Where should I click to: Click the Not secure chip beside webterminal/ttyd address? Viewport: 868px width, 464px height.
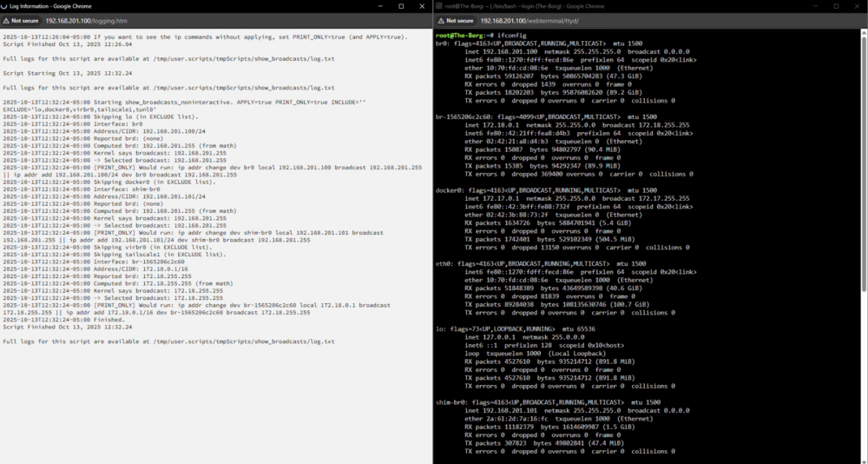(x=456, y=21)
